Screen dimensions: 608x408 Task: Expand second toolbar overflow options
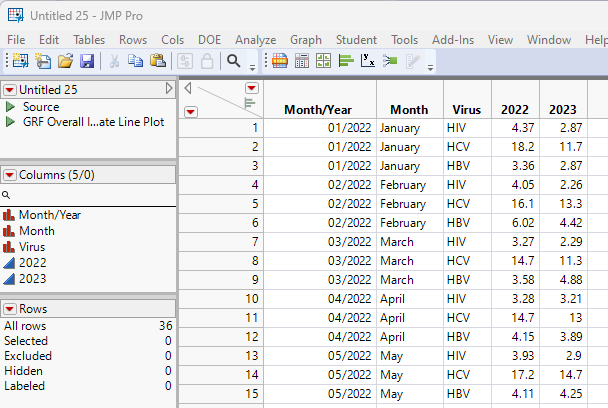click(430, 68)
